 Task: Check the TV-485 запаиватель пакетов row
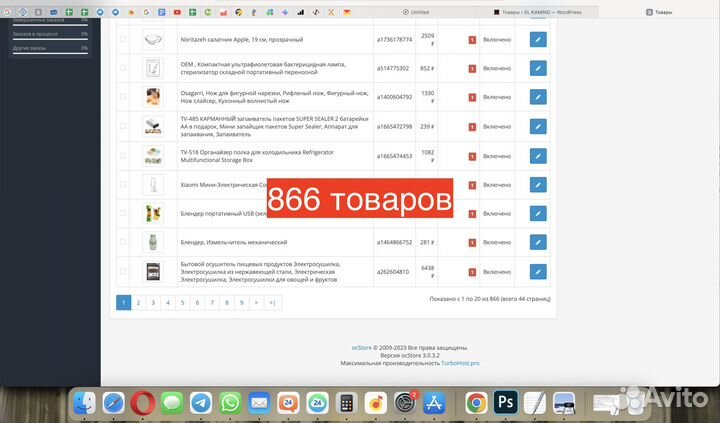[x=123, y=126]
